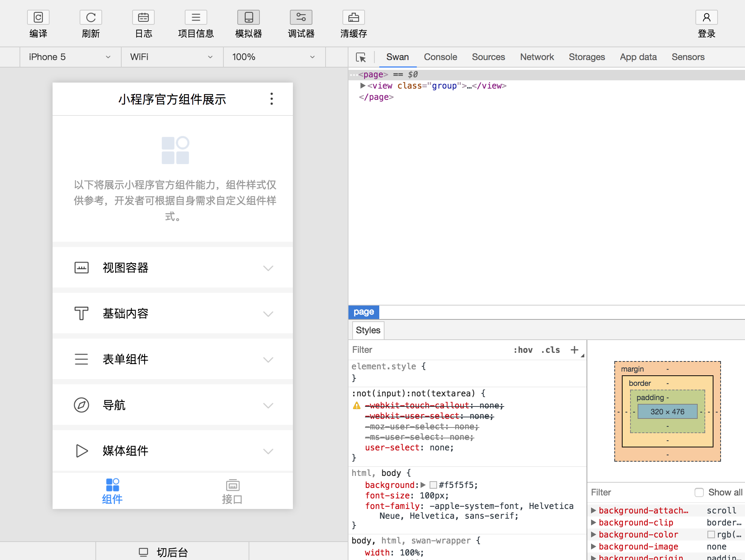745x560 pixels.
Task: Open the 项目信息 project info icon
Action: [196, 17]
